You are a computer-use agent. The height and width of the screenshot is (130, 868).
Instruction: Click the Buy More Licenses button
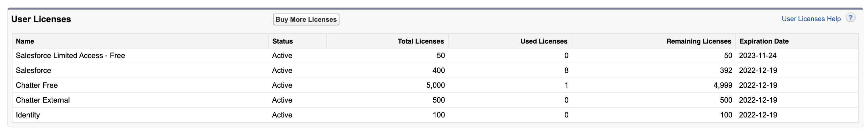306,19
